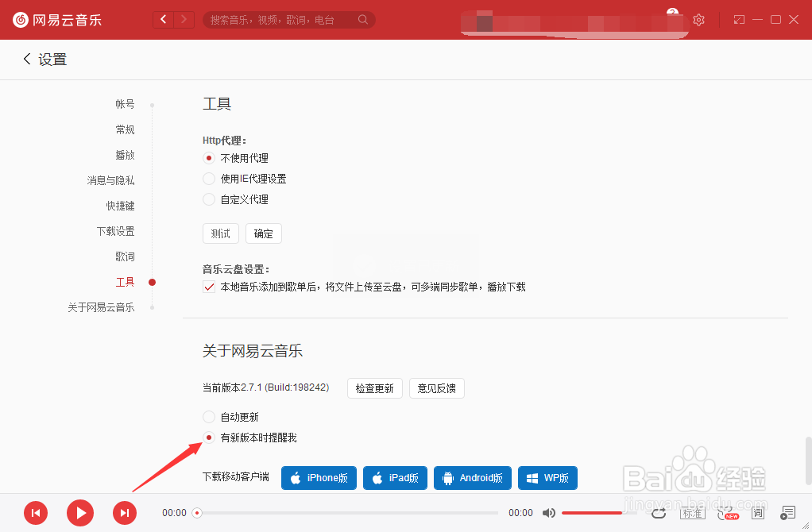Show lyrics with the 词 icon

point(758,513)
